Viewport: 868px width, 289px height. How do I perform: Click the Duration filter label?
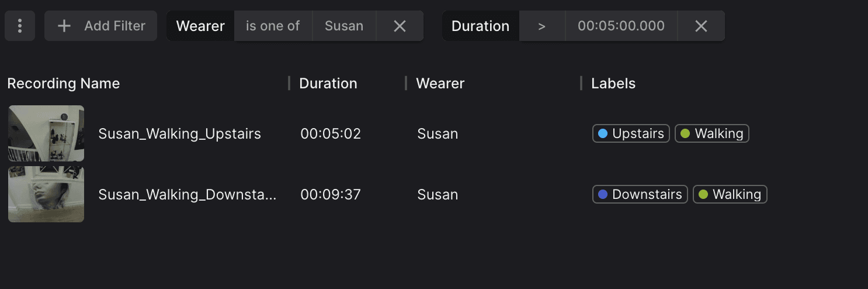480,26
